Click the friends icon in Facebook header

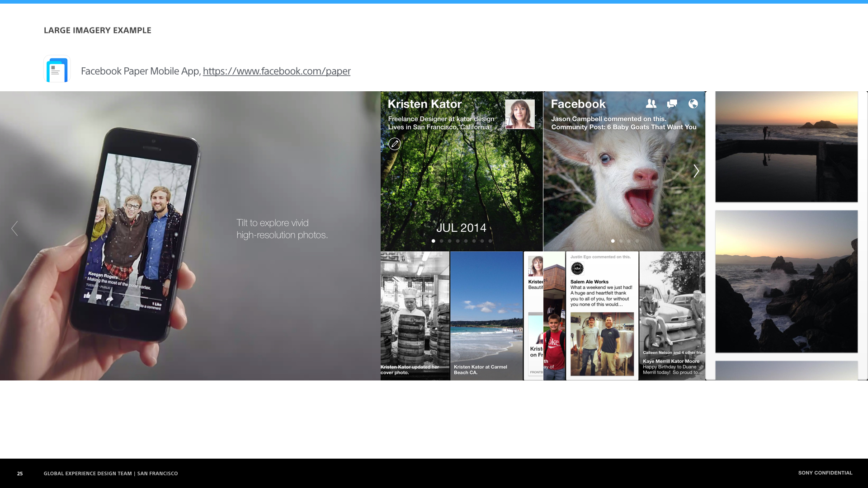[651, 103]
